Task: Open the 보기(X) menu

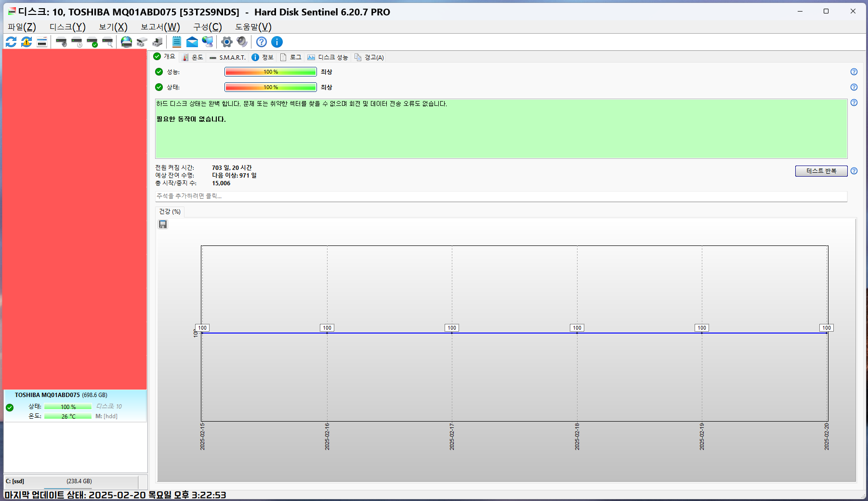Action: [113, 27]
